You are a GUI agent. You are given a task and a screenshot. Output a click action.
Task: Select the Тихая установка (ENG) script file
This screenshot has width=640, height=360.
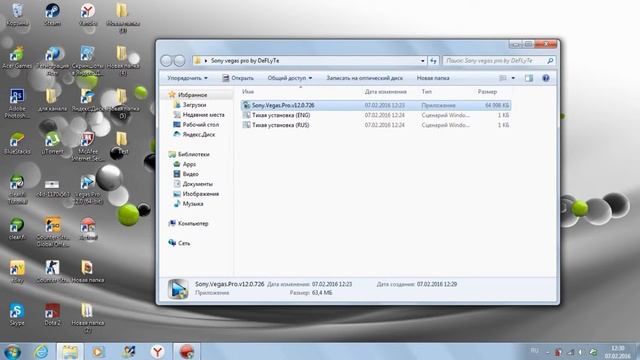pyautogui.click(x=376, y=115)
